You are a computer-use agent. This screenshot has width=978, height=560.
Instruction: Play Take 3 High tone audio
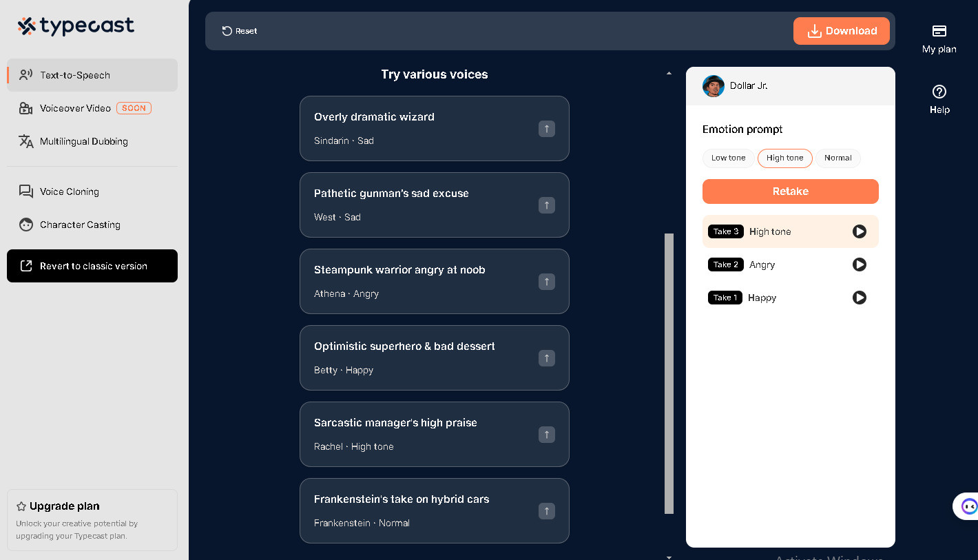point(860,231)
